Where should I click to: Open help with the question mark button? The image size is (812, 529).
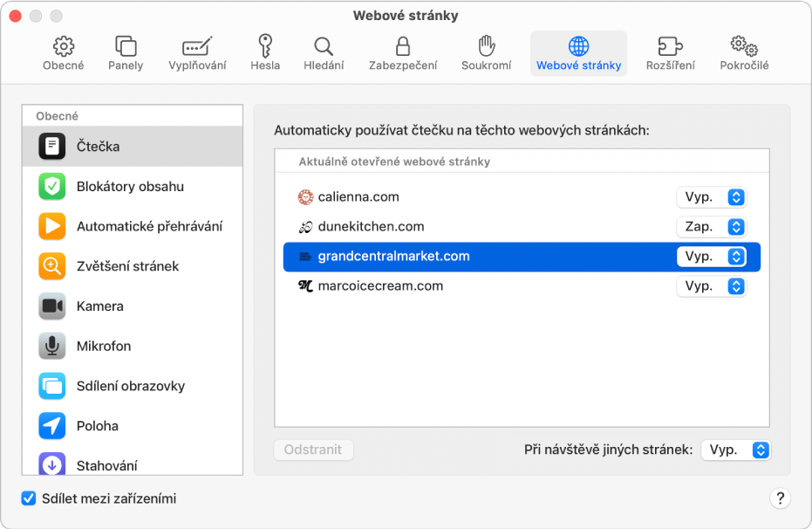[780, 498]
